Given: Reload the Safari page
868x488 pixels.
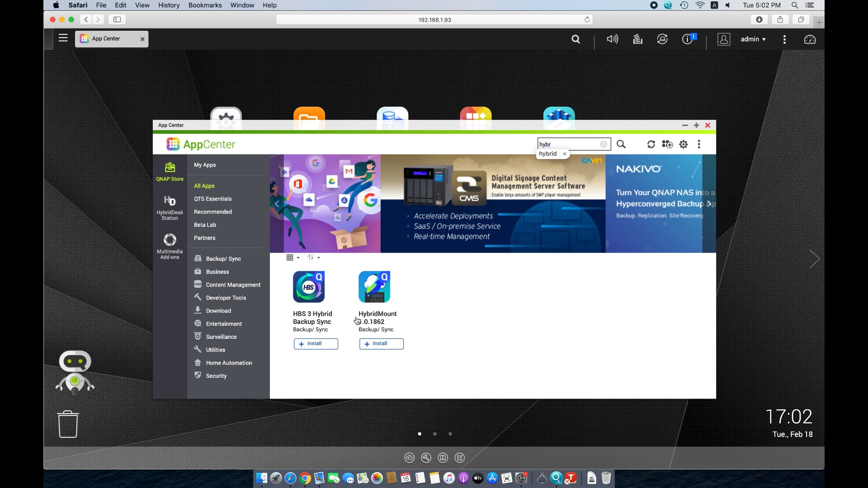Looking at the screenshot, I should [x=587, y=19].
